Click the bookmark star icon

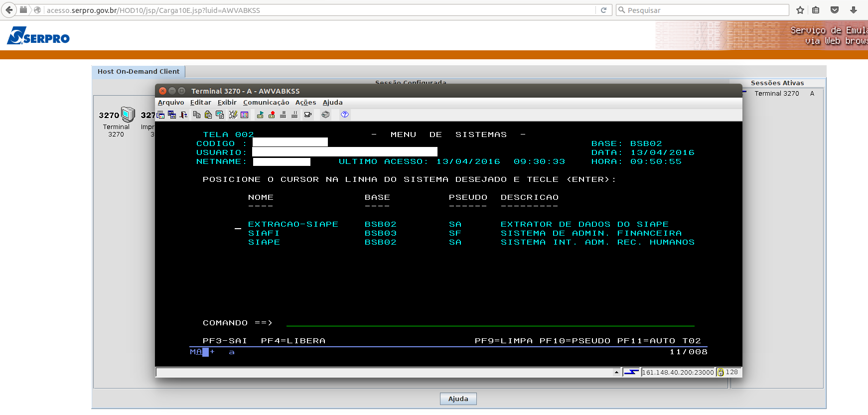800,10
